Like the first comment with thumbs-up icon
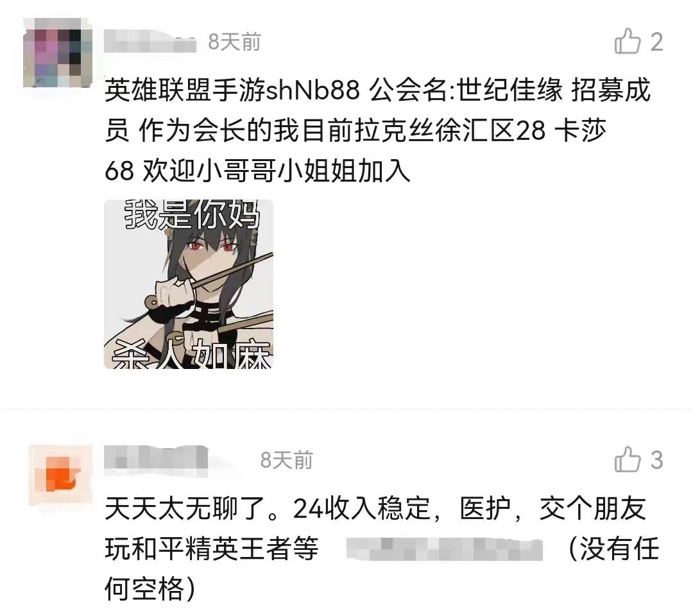Viewport: 693px width, 616px height. (627, 42)
